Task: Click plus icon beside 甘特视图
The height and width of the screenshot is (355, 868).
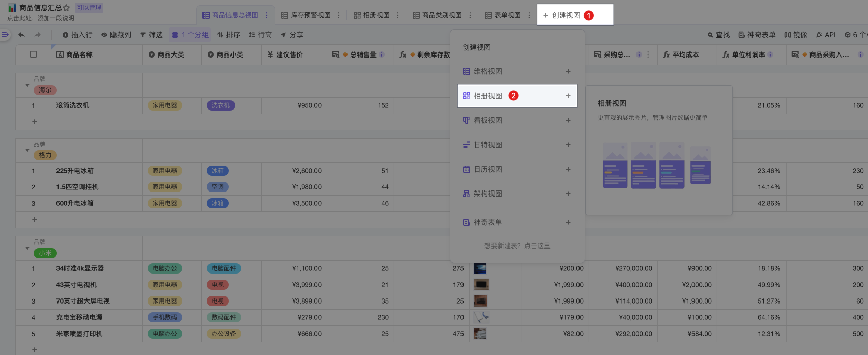Action: 568,145
